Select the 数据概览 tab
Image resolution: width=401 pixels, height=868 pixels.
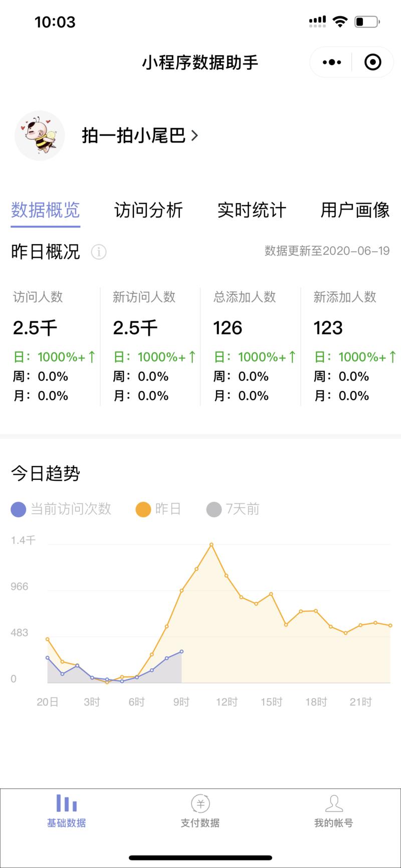[46, 210]
